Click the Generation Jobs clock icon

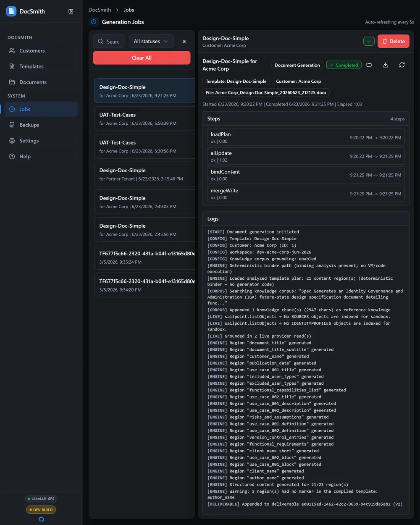[94, 22]
